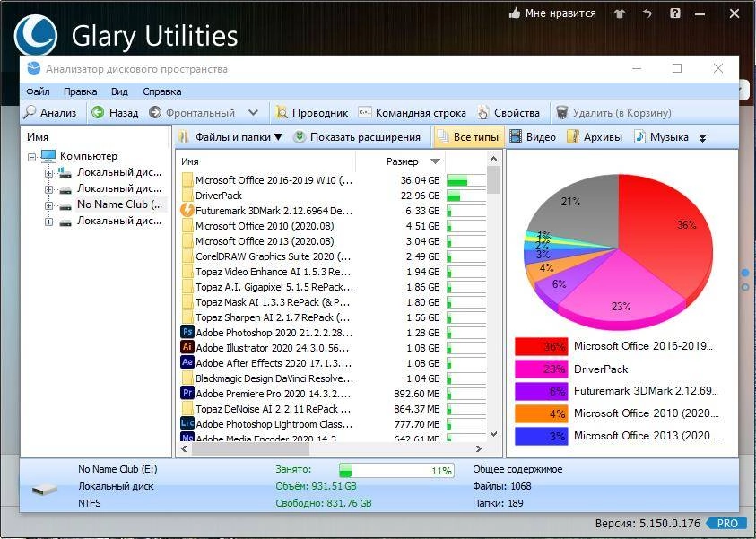756x539 pixels.
Task: Select the Музыка filter tab
Action: [661, 137]
